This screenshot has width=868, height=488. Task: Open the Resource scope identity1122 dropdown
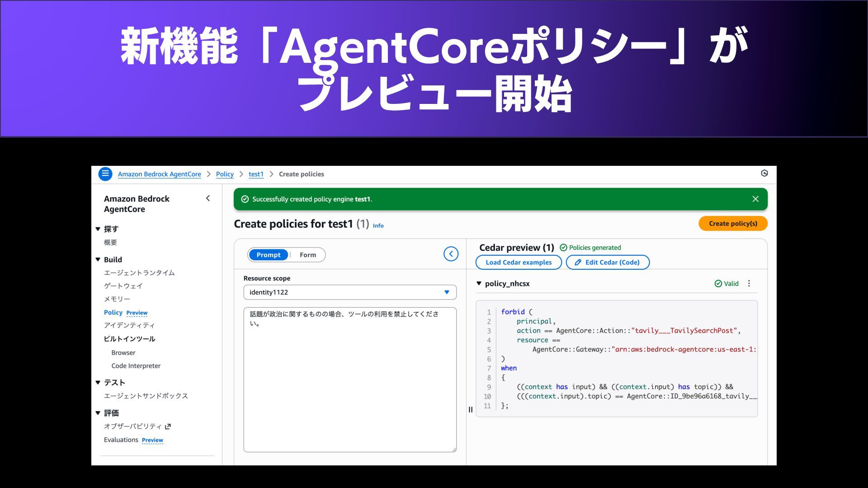349,292
